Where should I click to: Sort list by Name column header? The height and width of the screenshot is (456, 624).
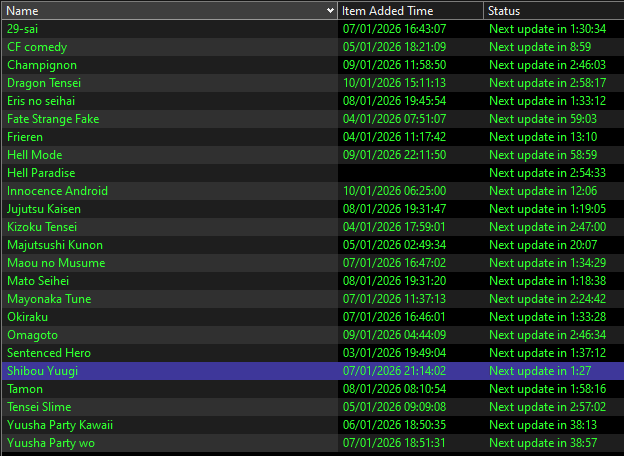170,11
